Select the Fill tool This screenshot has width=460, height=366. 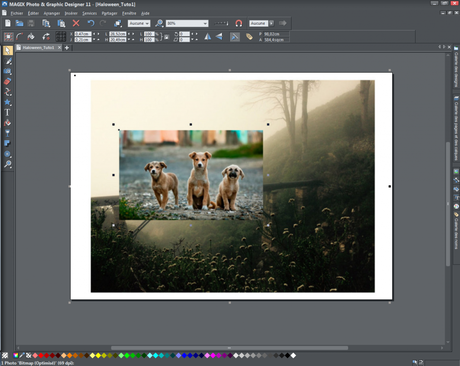(8, 123)
